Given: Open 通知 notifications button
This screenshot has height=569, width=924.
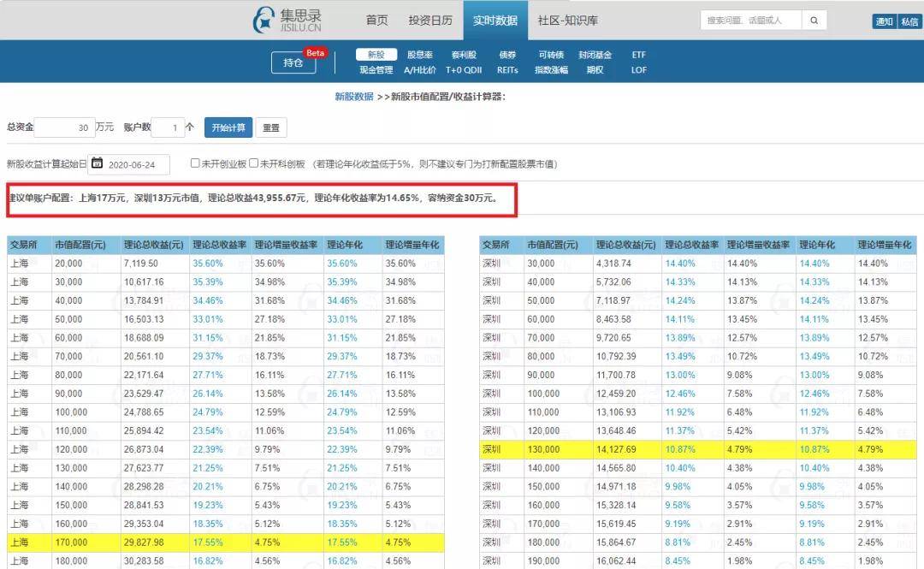Looking at the screenshot, I should coord(884,21).
